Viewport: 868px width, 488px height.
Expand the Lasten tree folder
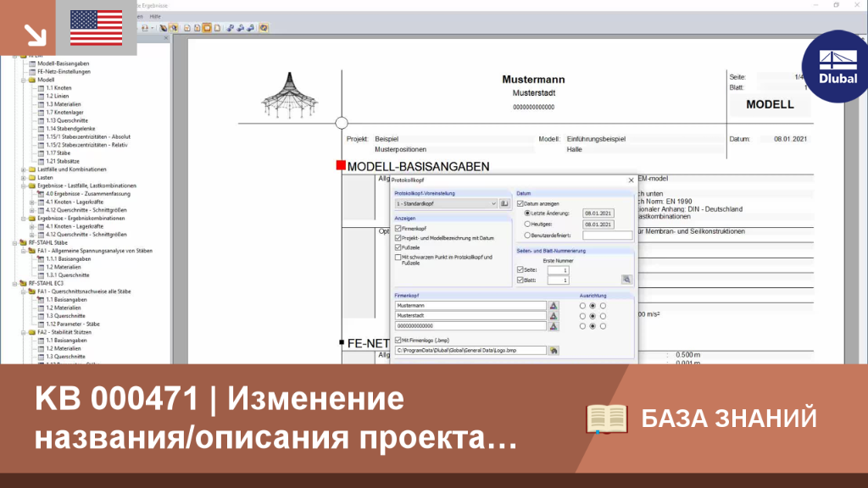[23, 178]
